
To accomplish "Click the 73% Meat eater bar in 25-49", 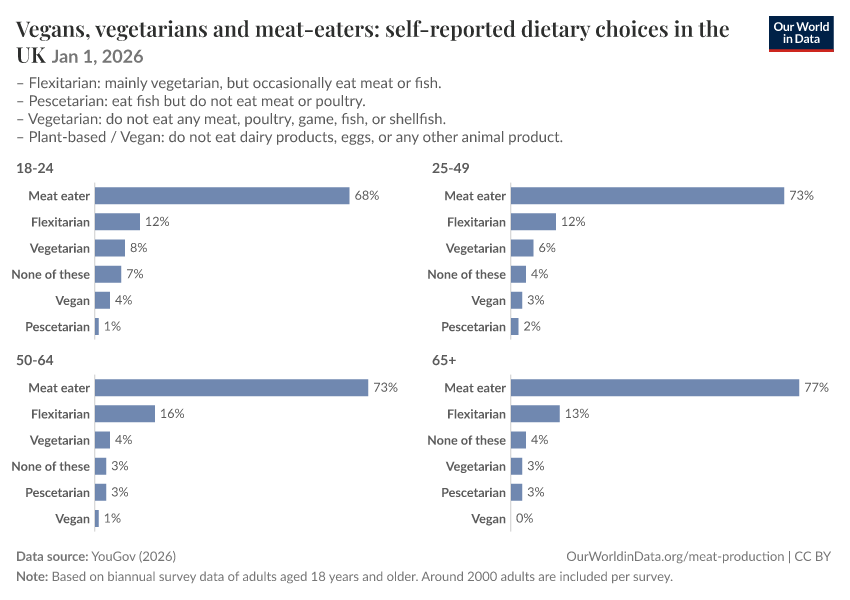I will [647, 196].
